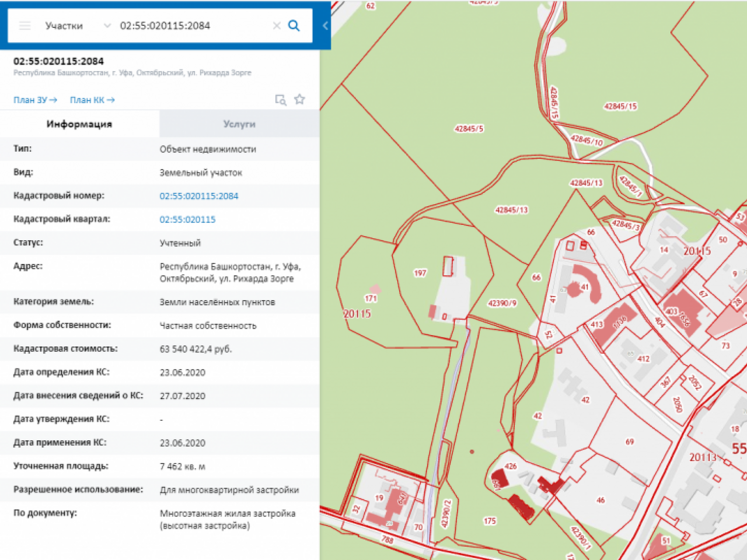
Task: Collapse the side panel with left arrow
Action: tap(325, 26)
